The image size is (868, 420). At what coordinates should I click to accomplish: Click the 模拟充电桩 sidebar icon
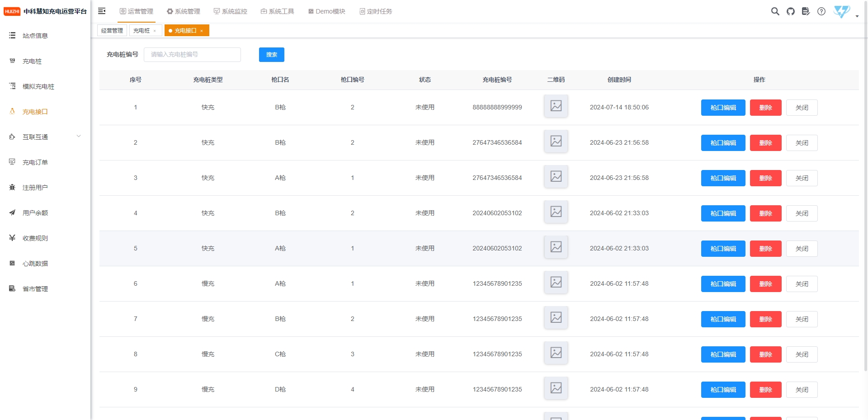[x=12, y=86]
